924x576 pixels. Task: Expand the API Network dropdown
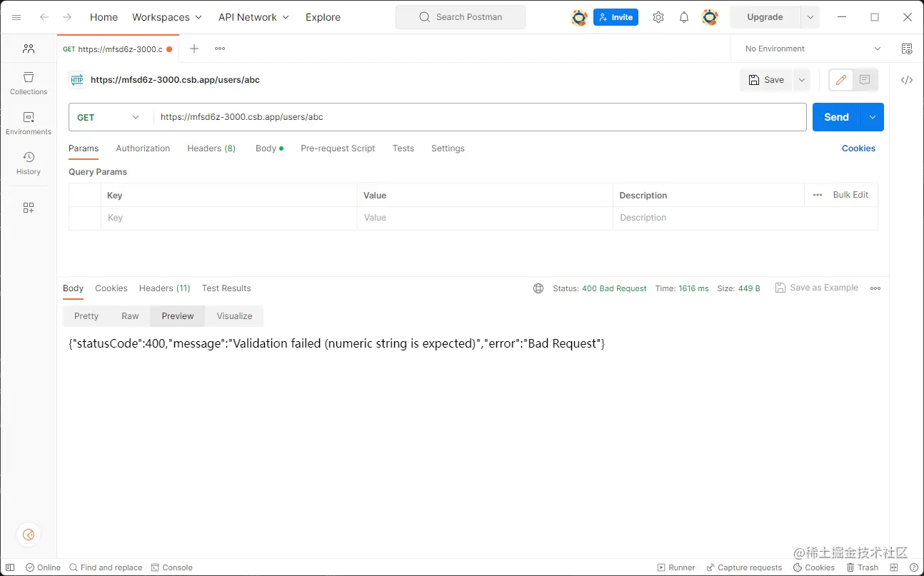point(253,17)
